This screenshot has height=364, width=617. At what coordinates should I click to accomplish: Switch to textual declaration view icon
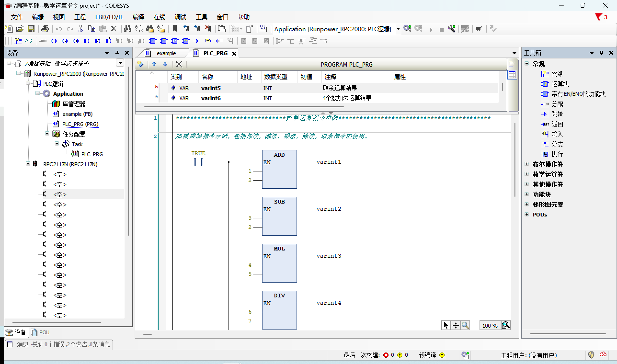tap(512, 64)
